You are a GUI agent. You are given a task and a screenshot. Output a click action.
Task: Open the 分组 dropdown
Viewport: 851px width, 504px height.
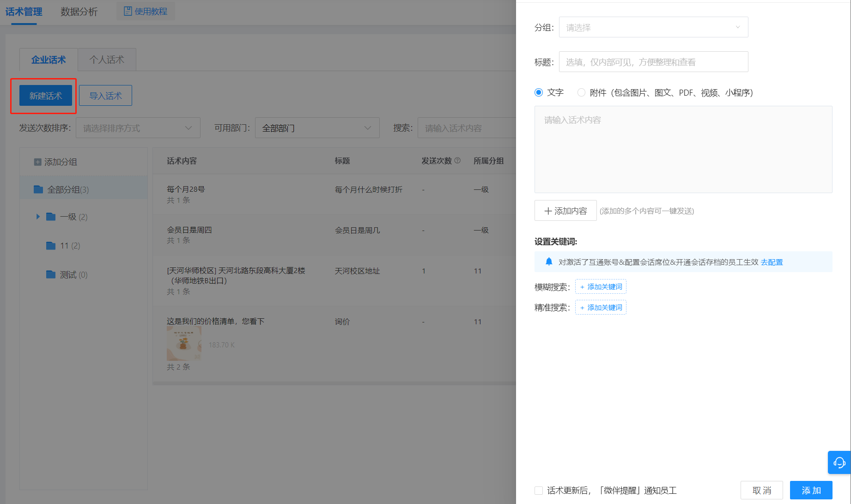(653, 27)
